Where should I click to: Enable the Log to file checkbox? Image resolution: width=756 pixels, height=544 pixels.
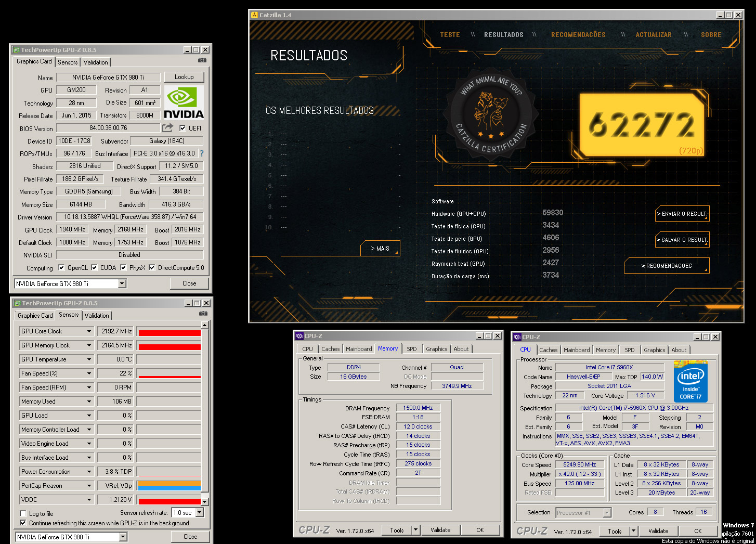pyautogui.click(x=23, y=513)
